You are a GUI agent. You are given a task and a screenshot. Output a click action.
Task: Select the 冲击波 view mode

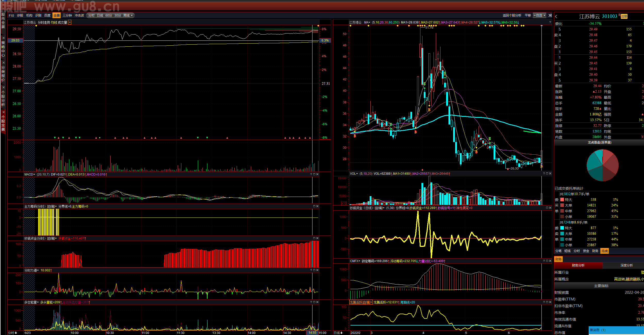(x=79, y=15)
